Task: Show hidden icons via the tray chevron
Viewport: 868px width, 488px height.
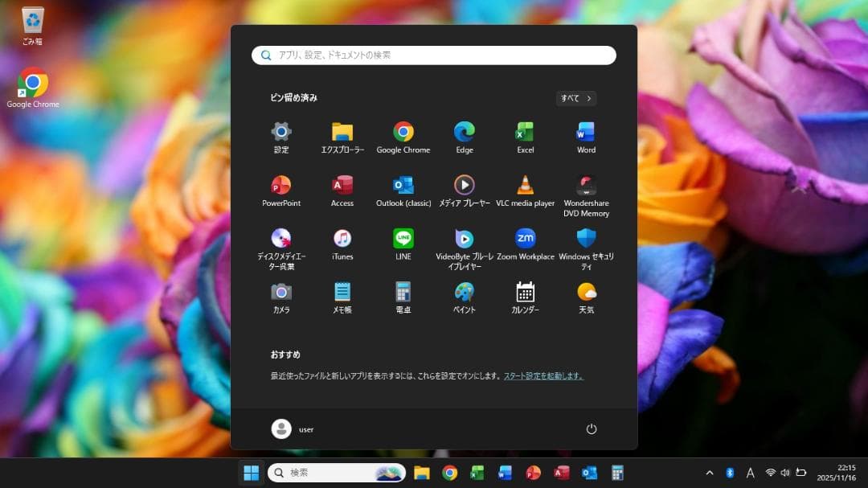Action: pos(710,474)
